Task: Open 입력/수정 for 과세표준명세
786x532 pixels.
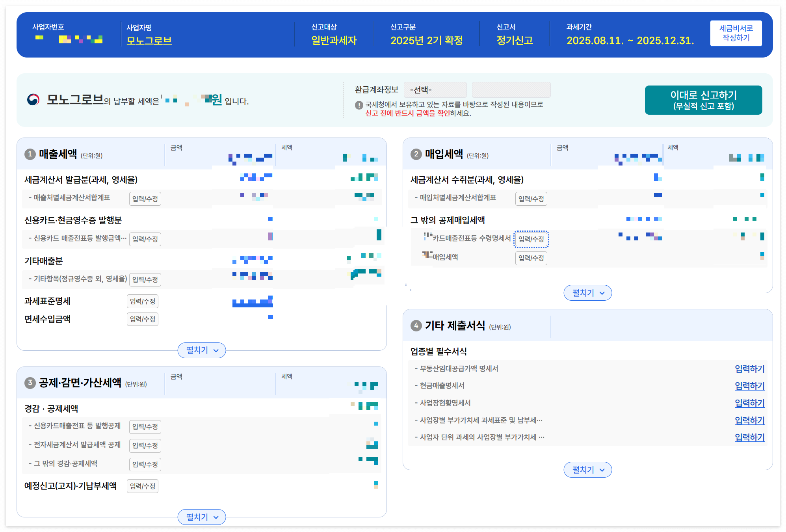Action: 143,301
